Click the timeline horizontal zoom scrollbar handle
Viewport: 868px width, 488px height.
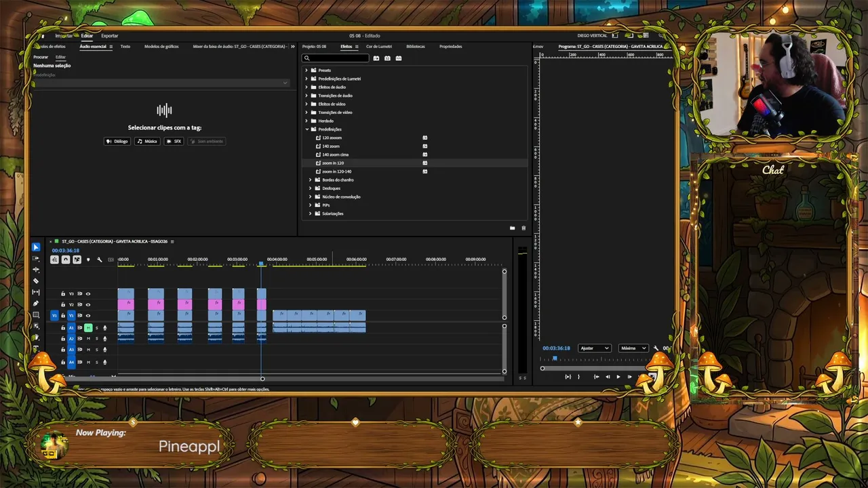click(x=262, y=378)
